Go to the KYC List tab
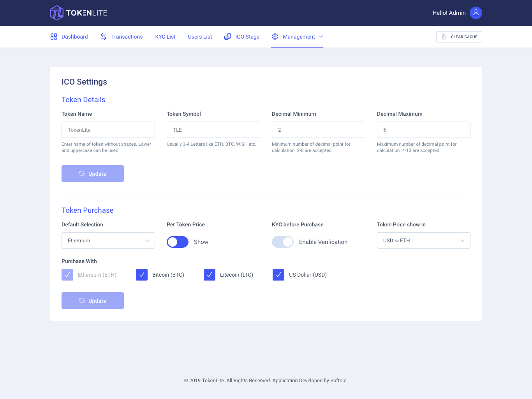532x399 pixels. (165, 37)
